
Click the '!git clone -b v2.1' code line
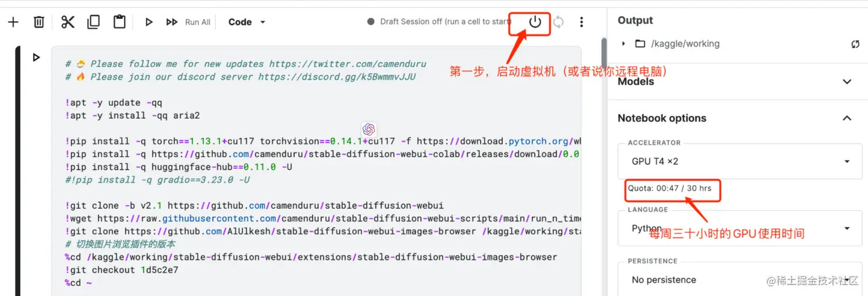254,205
